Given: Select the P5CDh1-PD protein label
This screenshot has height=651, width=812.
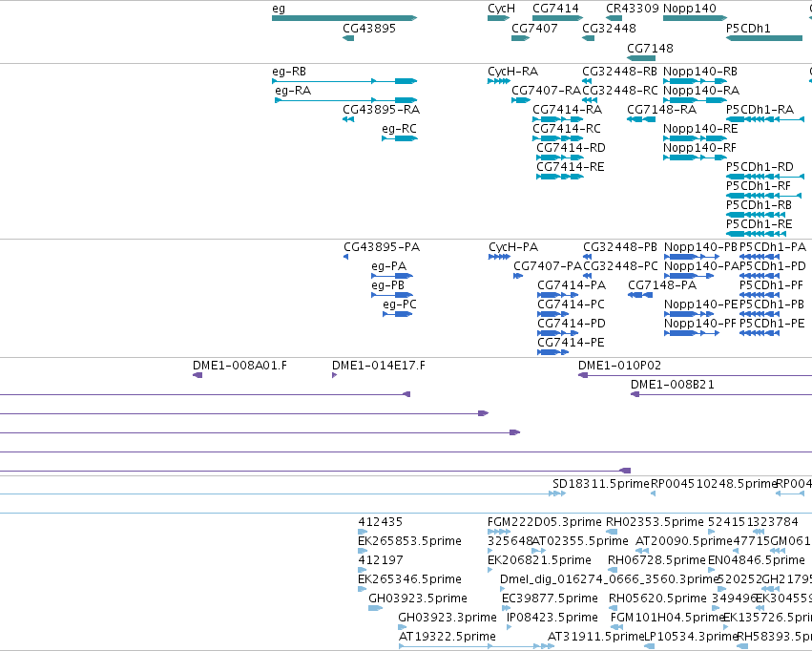Looking at the screenshot, I should tap(773, 266).
